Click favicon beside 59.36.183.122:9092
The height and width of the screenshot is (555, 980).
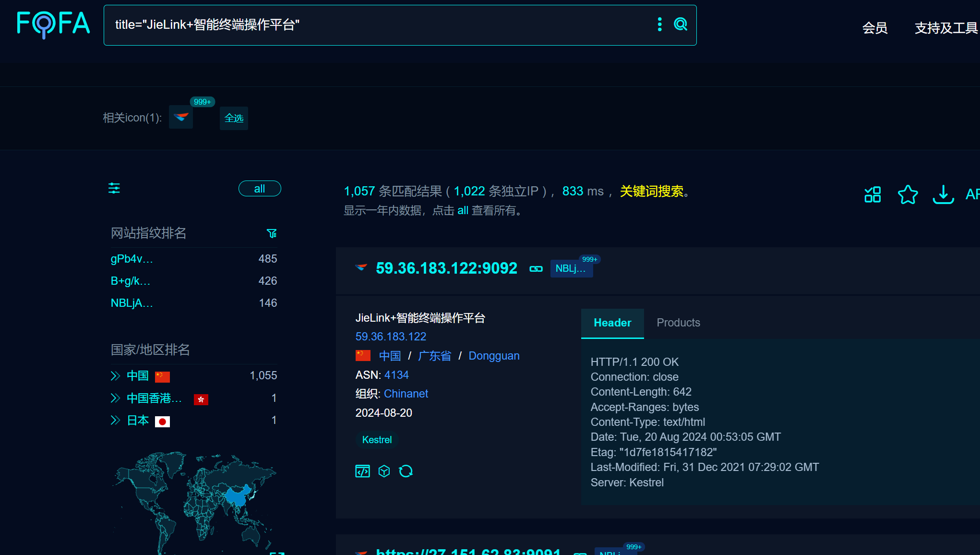pos(361,267)
